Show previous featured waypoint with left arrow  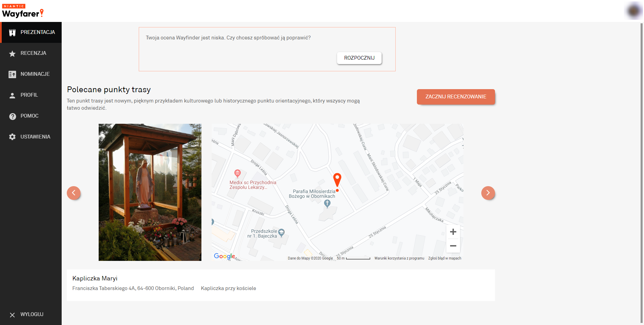pos(74,193)
